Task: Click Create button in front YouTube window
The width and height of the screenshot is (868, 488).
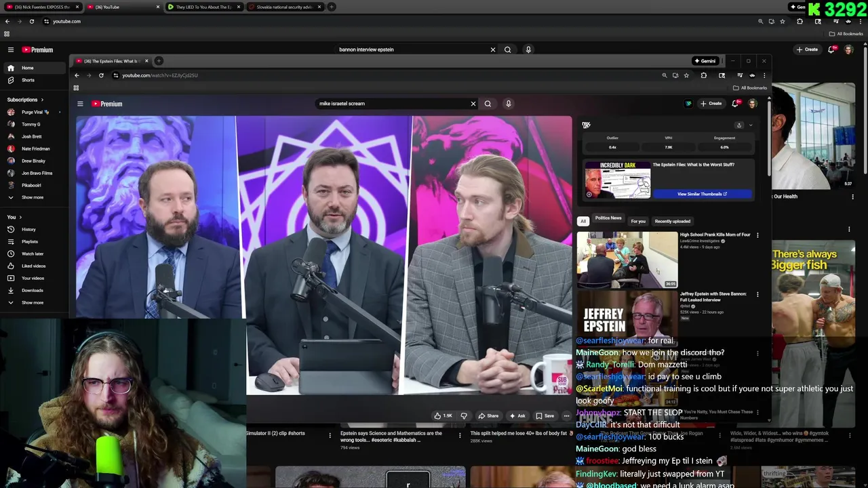Action: tap(711, 104)
